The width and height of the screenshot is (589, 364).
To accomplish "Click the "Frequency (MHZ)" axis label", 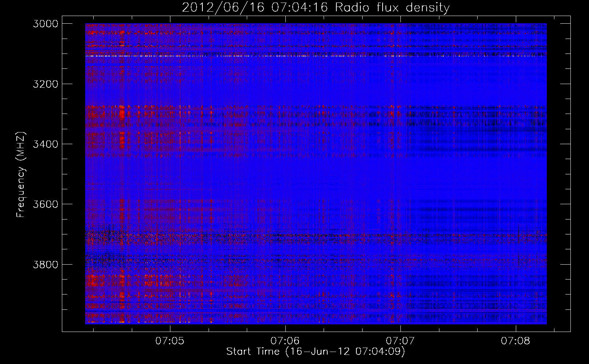I will (21, 175).
